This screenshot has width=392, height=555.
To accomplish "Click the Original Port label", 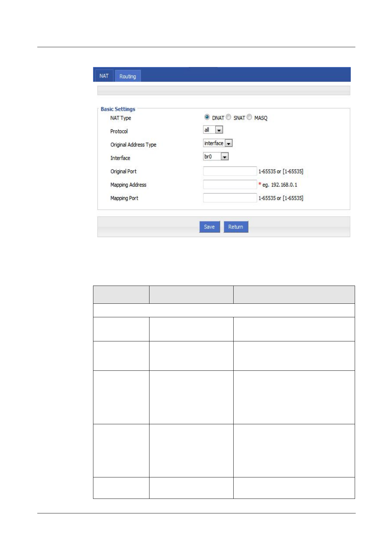I will click(123, 171).
